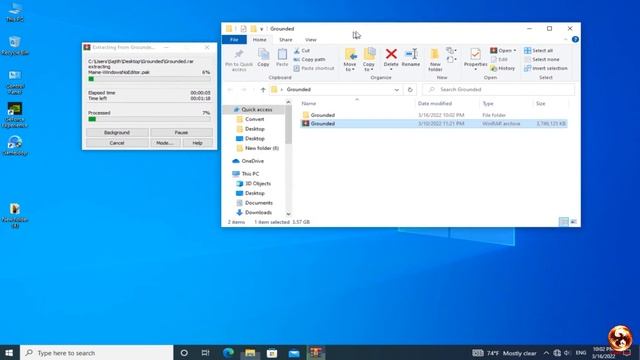Click Mode... button in WinRAR dialog
Image resolution: width=640 pixels, height=360 pixels.
click(x=165, y=143)
